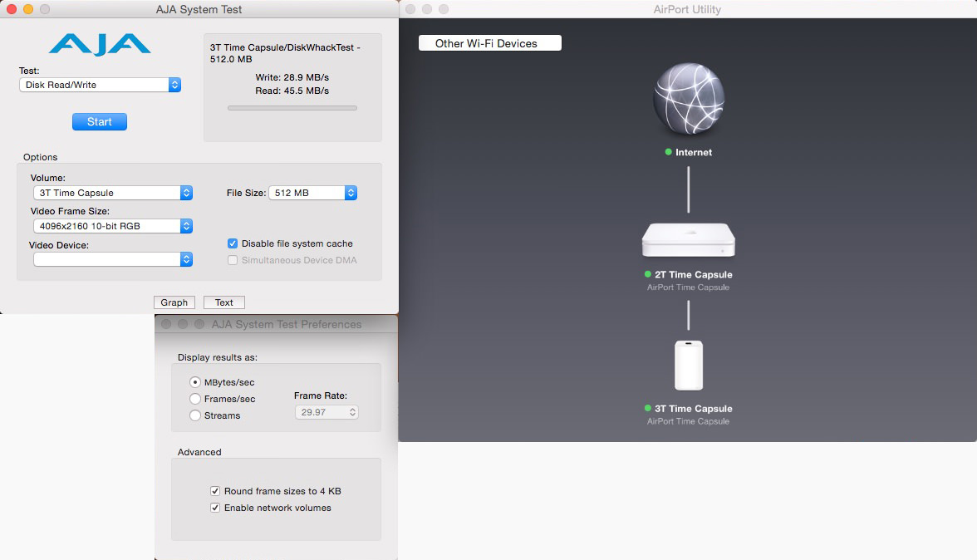Click the DiskWhackTest file path text

285,53
